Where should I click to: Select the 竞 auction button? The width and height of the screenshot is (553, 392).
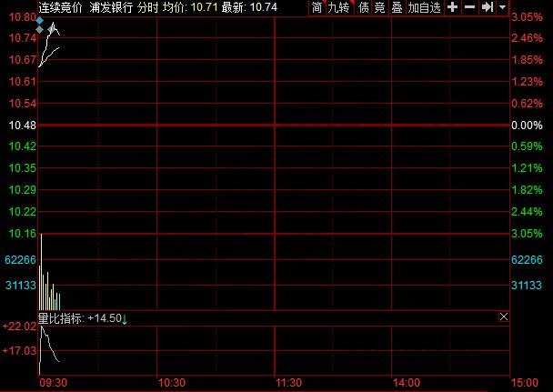click(x=380, y=7)
